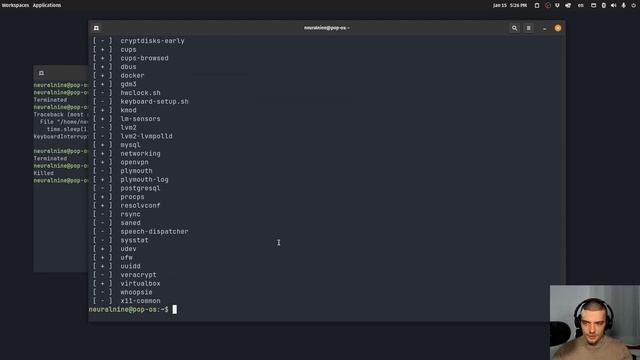640x360 pixels.
Task: Click the 'postgresql' service entry
Action: click(x=140, y=188)
